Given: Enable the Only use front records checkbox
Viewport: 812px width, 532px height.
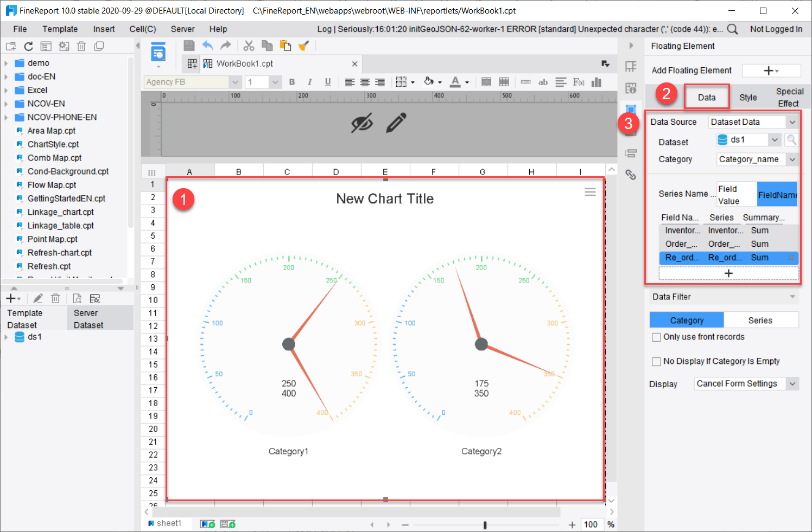Looking at the screenshot, I should (656, 337).
